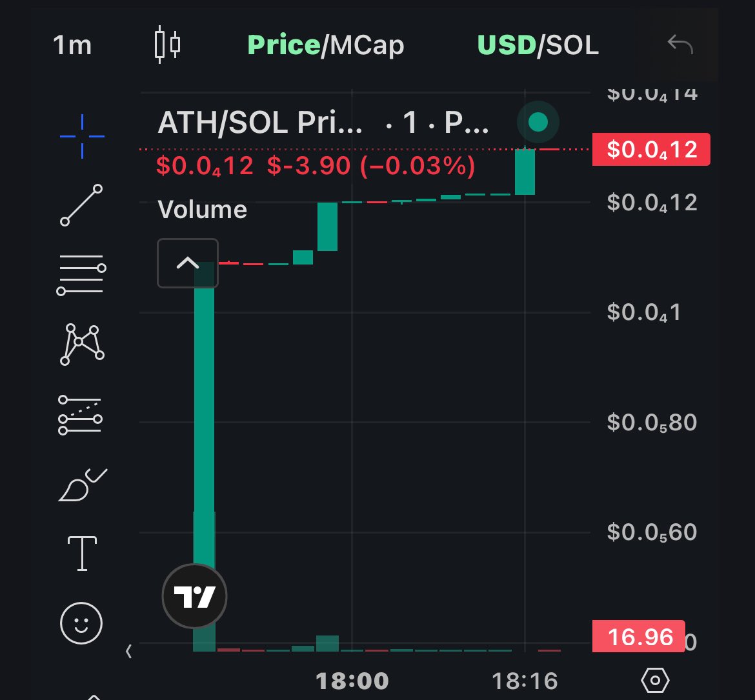755x700 pixels.
Task: Click the undo arrow icon
Action: pyautogui.click(x=680, y=45)
